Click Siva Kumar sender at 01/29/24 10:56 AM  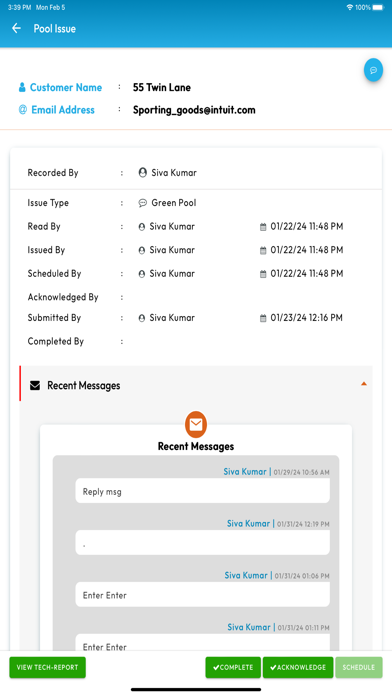[x=245, y=472]
